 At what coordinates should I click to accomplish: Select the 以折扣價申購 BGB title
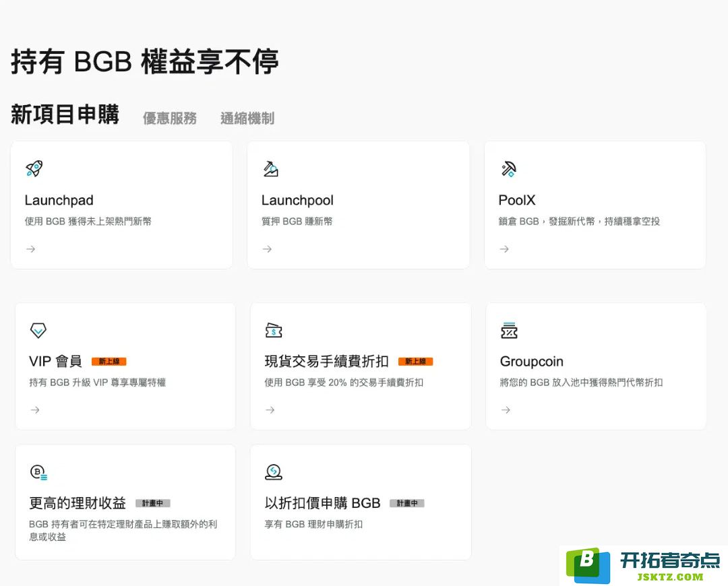pos(323,503)
